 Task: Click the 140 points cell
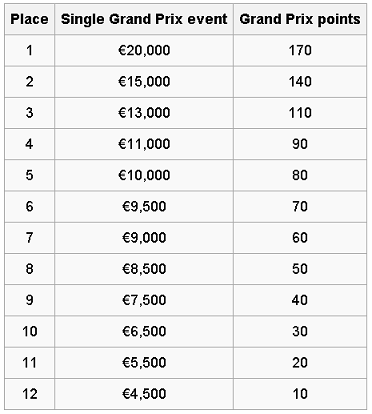point(300,82)
